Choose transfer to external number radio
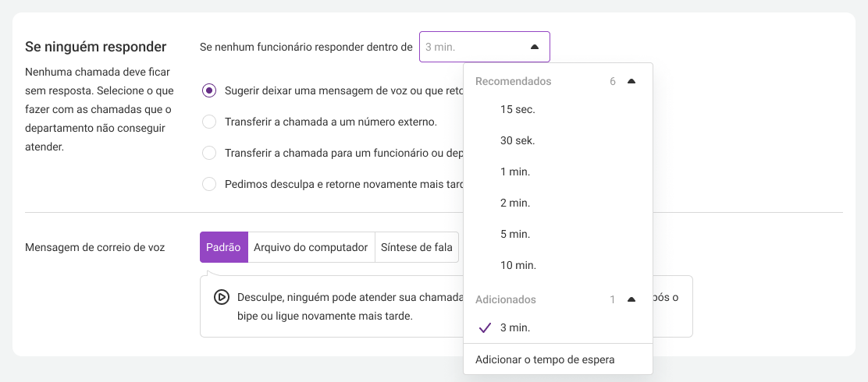 (x=209, y=122)
